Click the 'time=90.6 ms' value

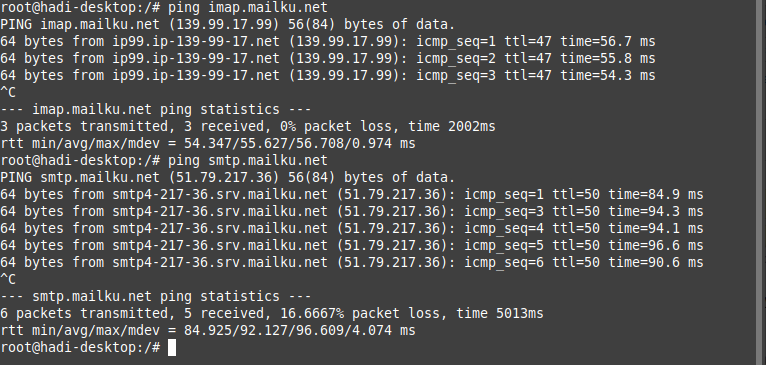point(656,263)
